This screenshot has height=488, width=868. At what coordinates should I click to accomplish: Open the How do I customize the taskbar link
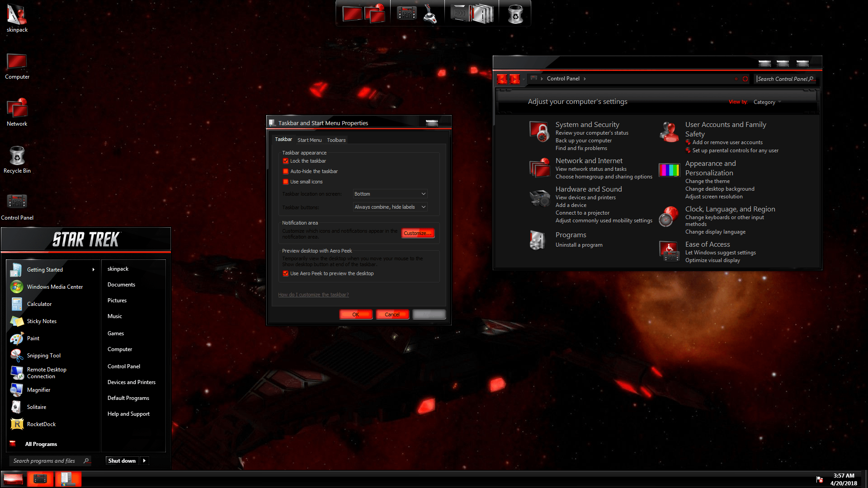coord(313,295)
